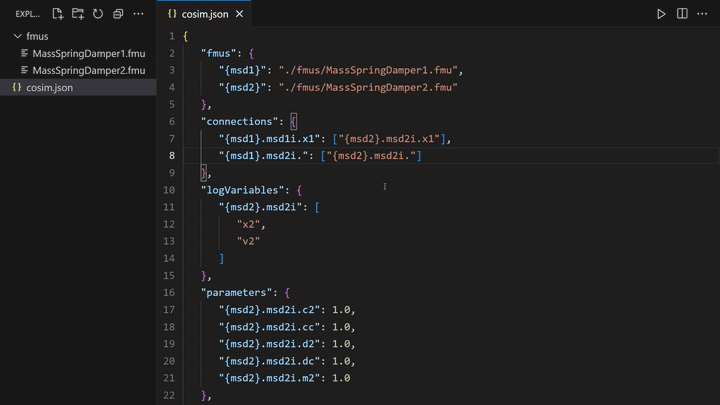Click the "./fmus/MassSpringDamper1.fmu" path string
Image resolution: width=720 pixels, height=405 pixels.
pos(368,70)
